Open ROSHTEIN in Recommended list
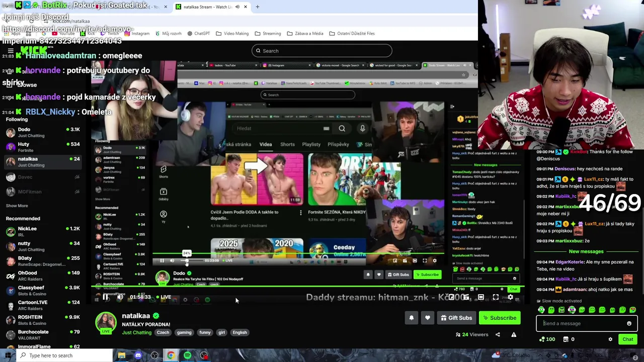Viewport: 644px width, 362px height. point(43,320)
